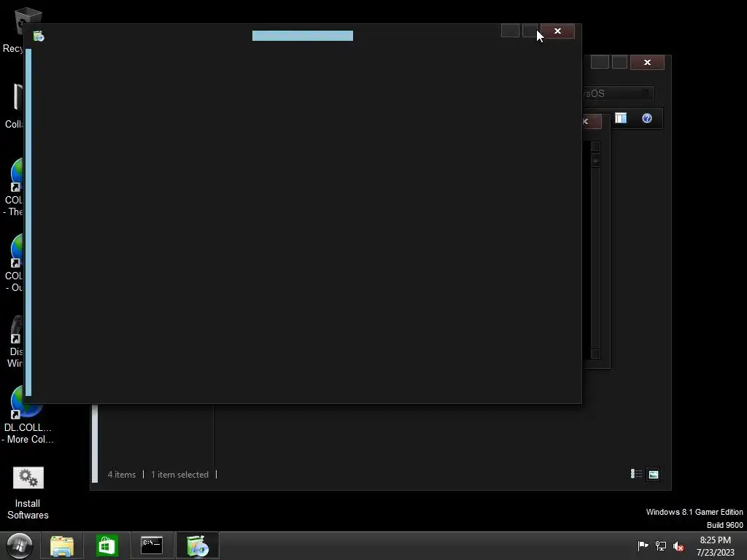Click the search box in background Explorer window
The width and height of the screenshot is (747, 560).
click(x=618, y=93)
